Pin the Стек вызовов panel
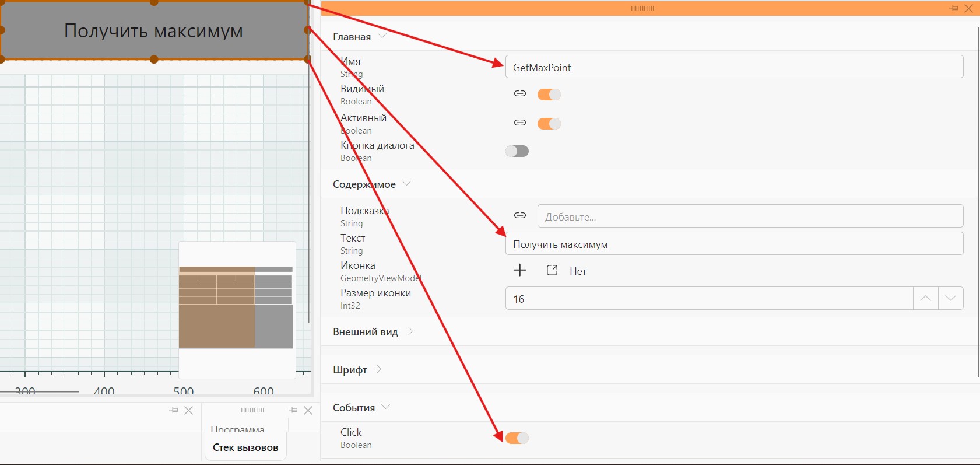 tap(293, 410)
